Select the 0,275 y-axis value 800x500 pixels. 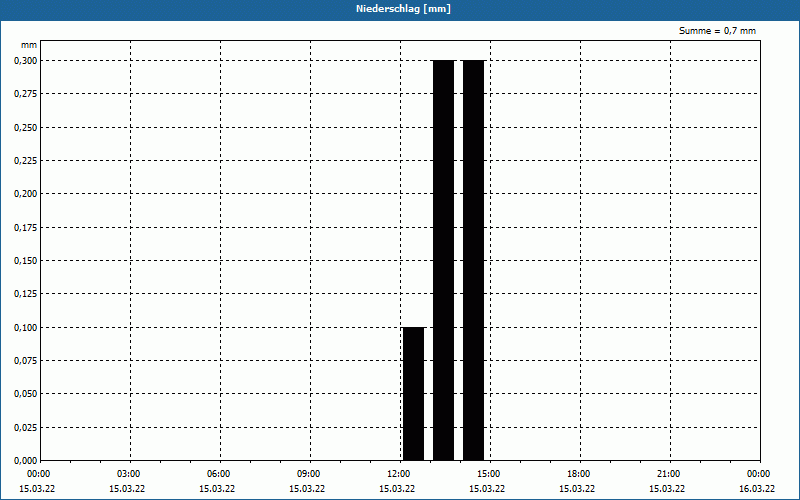(x=26, y=94)
